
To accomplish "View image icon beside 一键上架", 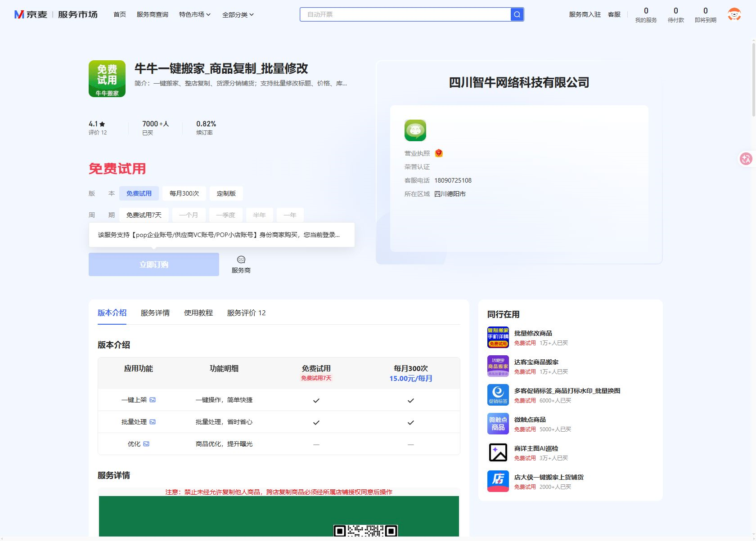I will pyautogui.click(x=153, y=400).
